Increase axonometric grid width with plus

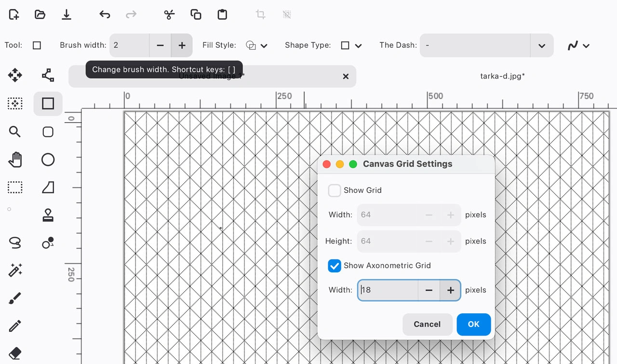[450, 290]
